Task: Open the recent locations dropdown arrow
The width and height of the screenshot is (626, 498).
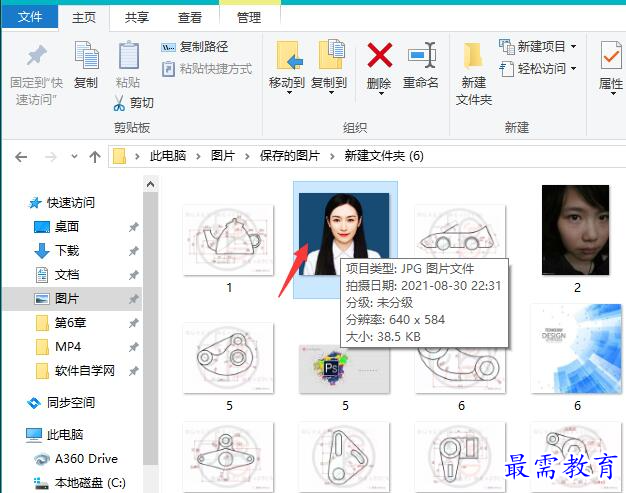Action: [74, 157]
